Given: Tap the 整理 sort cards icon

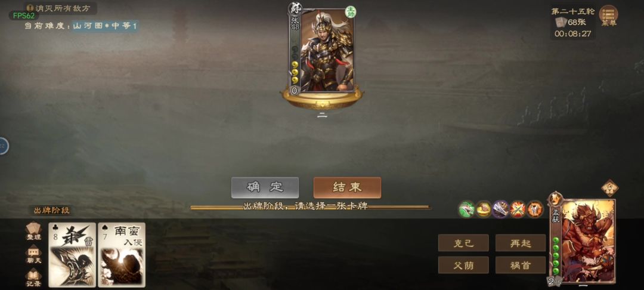Looking at the screenshot, I should [33, 232].
